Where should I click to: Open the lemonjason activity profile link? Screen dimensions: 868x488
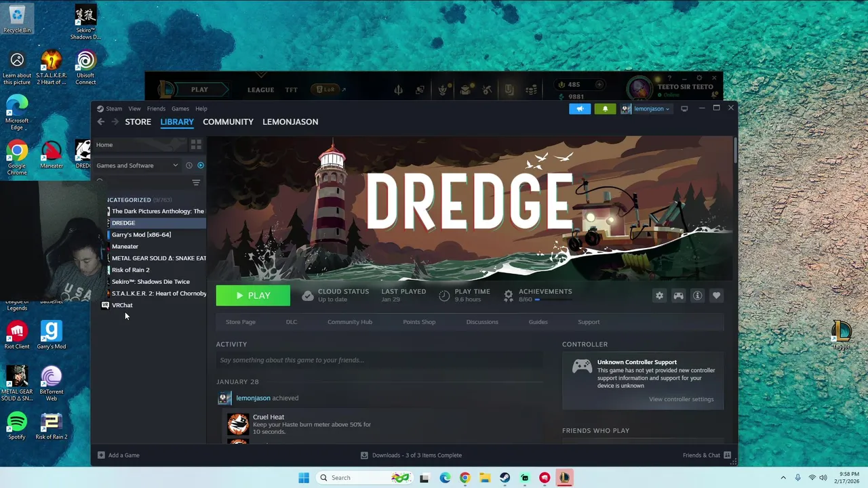tap(253, 398)
